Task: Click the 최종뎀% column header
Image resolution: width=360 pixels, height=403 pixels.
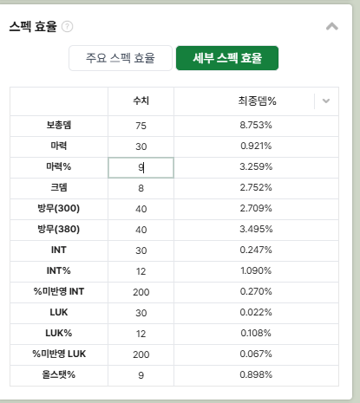Action: (257, 101)
